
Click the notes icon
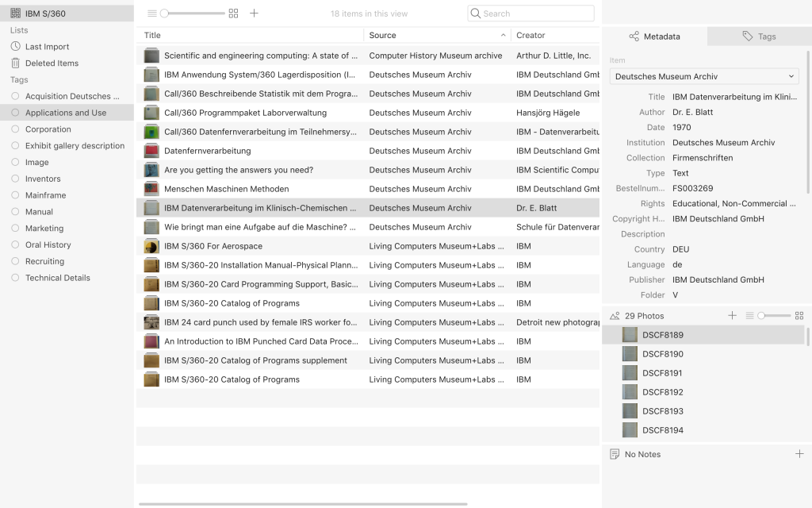615,454
